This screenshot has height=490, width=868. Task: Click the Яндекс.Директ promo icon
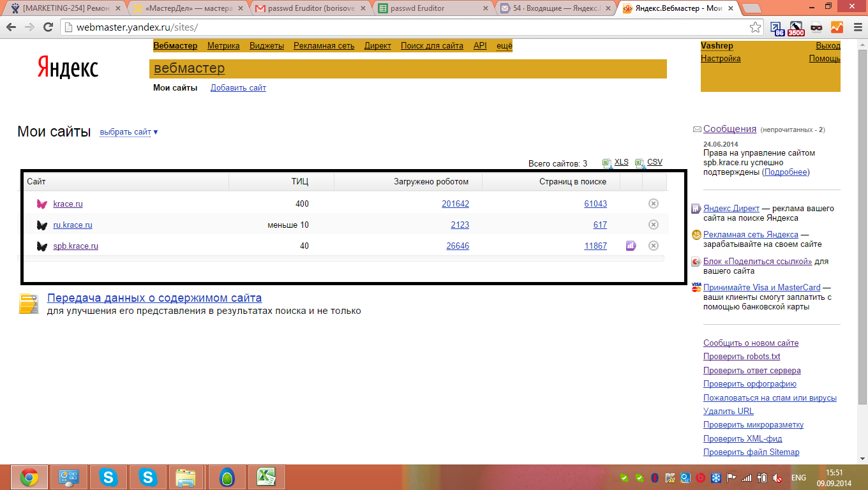coord(696,209)
